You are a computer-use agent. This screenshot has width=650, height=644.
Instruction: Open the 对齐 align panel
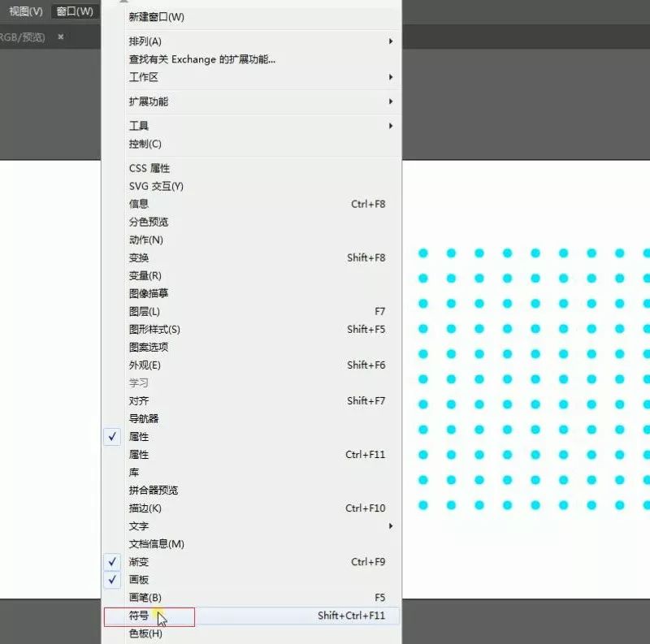[x=139, y=401]
